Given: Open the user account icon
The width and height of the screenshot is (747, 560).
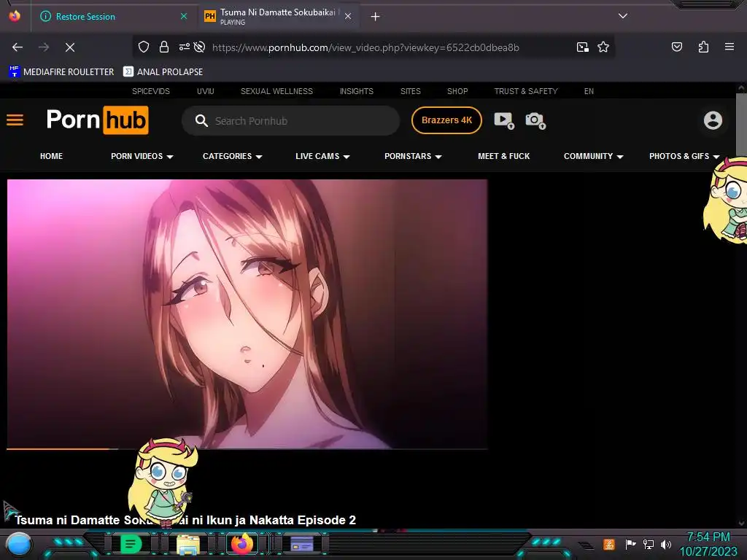Looking at the screenshot, I should [x=713, y=120].
